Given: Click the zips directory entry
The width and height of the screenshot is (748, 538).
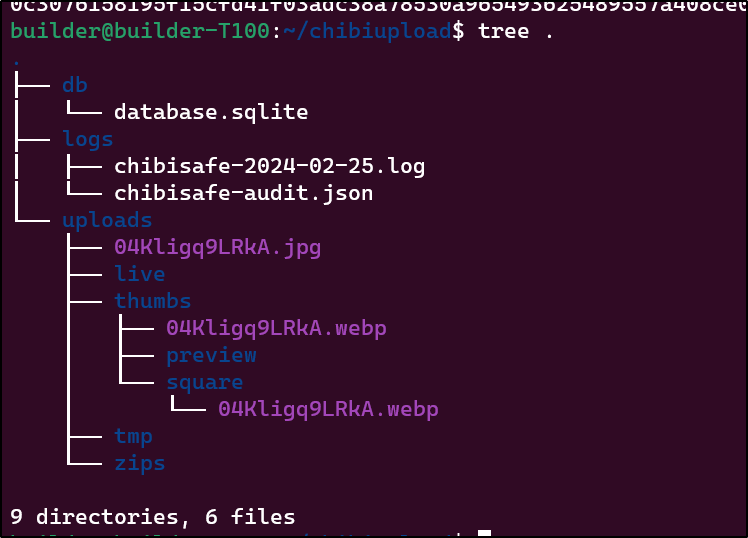Looking at the screenshot, I should [140, 464].
